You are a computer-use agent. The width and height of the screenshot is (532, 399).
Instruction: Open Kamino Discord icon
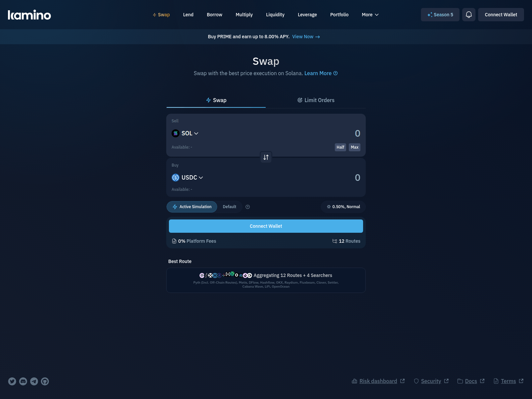click(23, 381)
